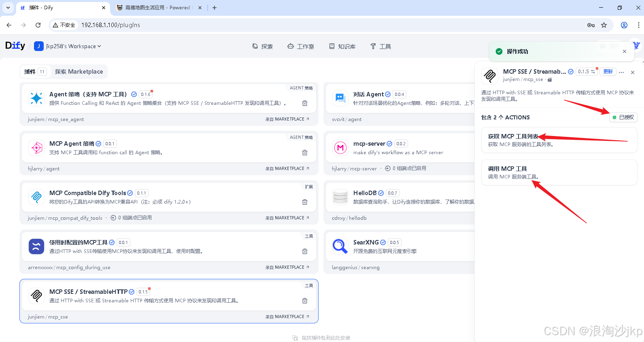Open the saved passwords key icon
Image resolution: width=644 pixels, height=342 pixels.
pyautogui.click(x=591, y=25)
